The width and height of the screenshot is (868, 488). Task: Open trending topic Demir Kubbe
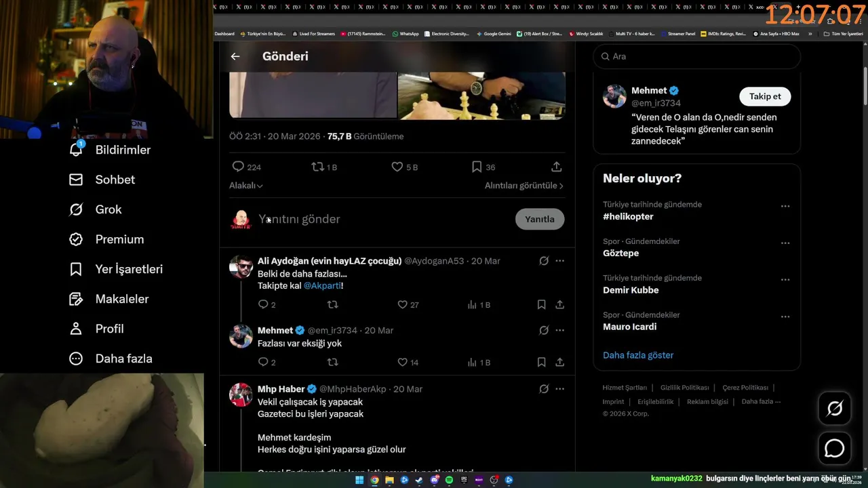[x=631, y=290]
